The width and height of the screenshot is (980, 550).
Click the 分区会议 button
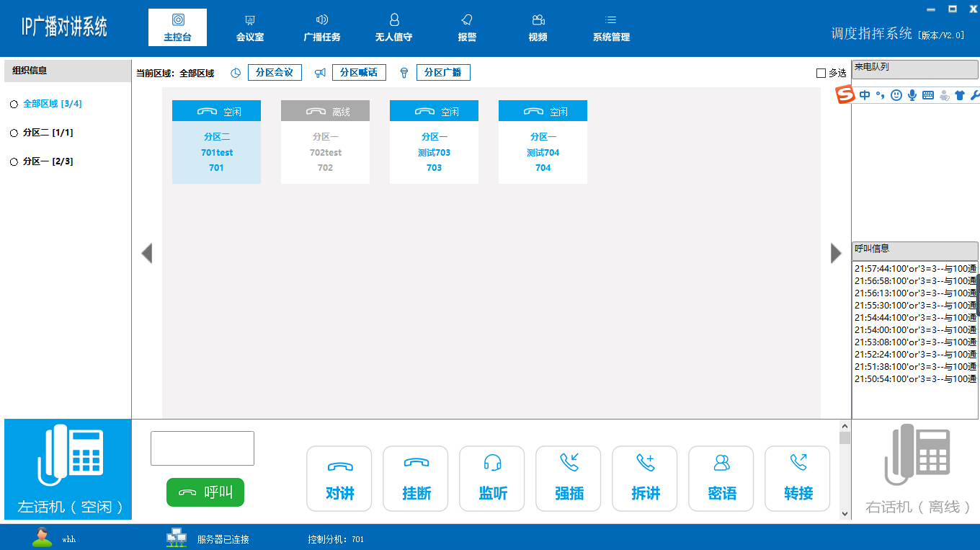[x=275, y=73]
